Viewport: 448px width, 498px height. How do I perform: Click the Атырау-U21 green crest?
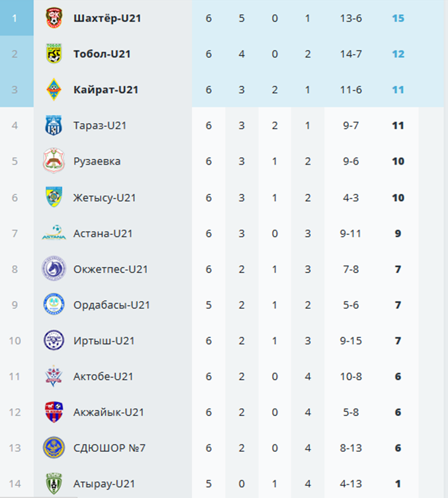54,483
